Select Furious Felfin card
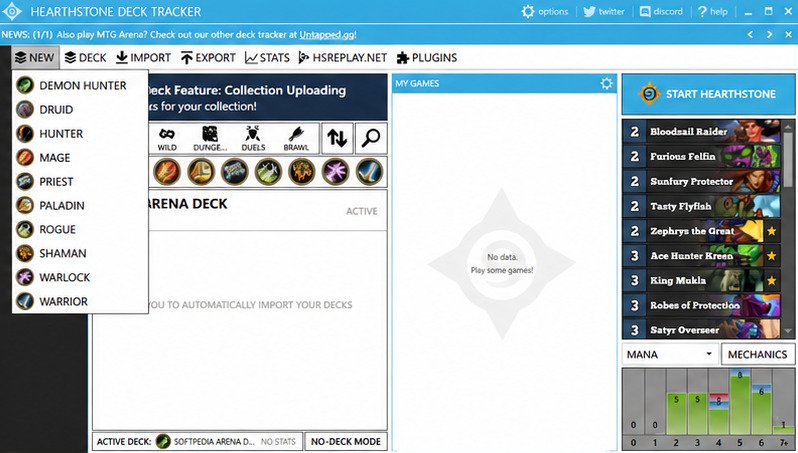798x453 pixels. 702,156
